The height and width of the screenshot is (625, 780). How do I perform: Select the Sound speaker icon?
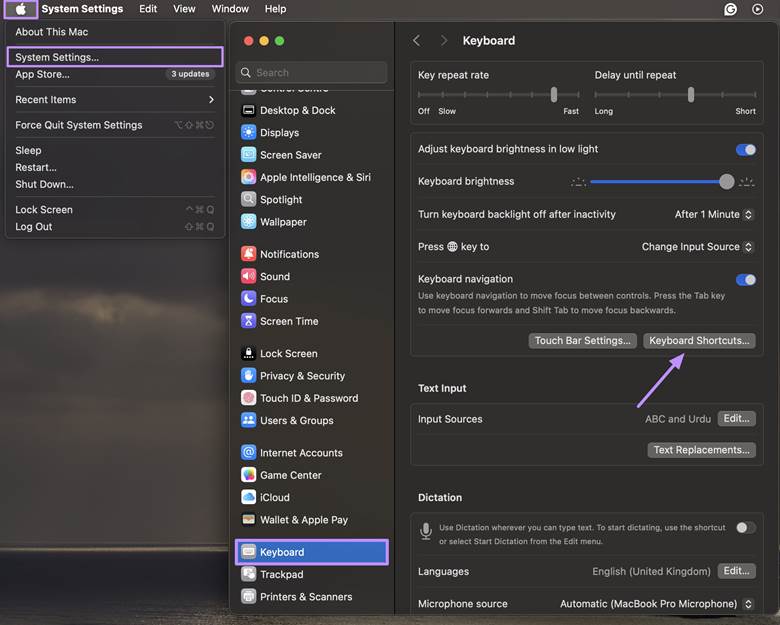click(x=248, y=276)
